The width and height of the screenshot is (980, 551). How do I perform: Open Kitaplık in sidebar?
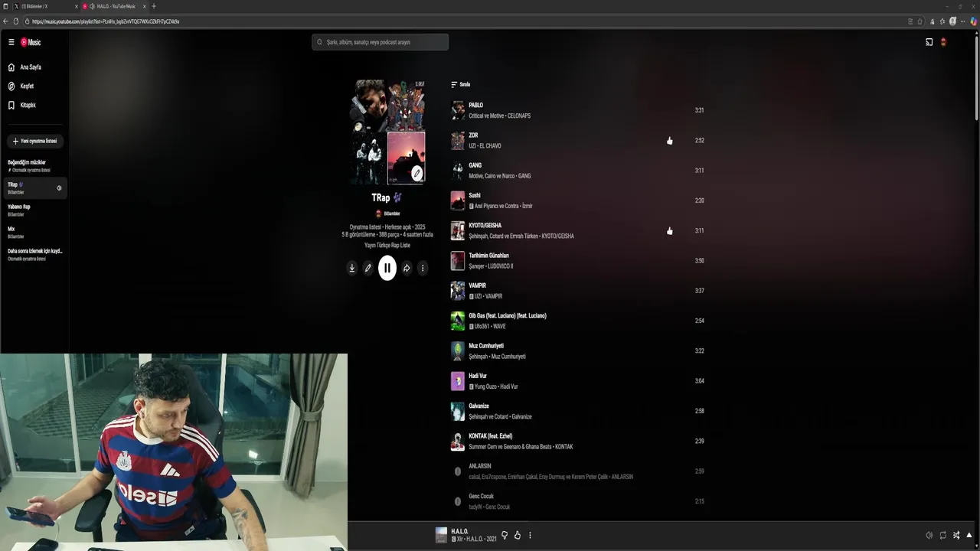click(x=22, y=105)
